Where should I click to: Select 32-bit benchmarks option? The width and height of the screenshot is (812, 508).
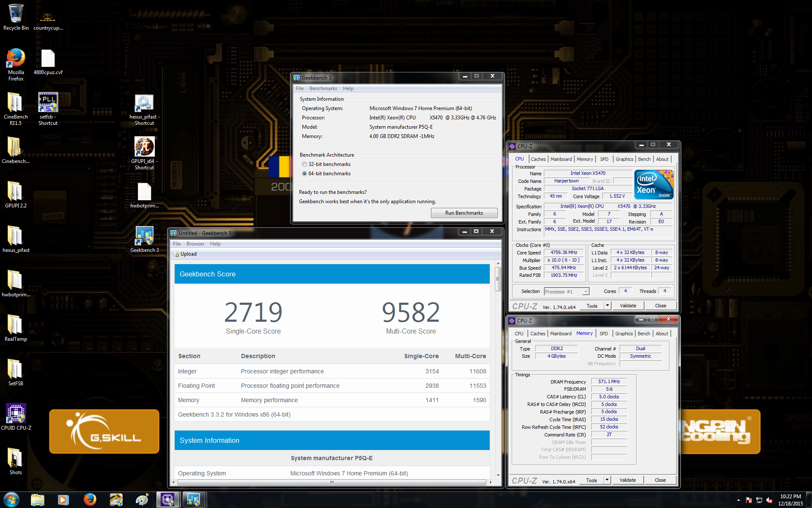(304, 164)
